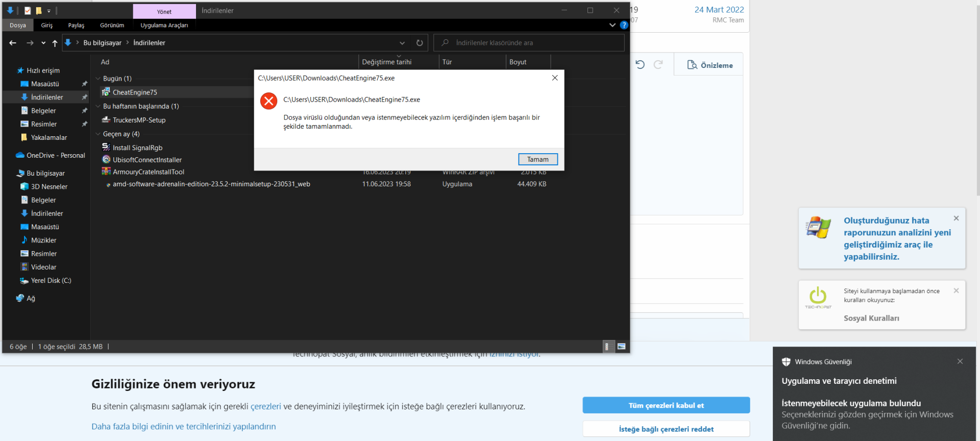Click the search box for İndirilenler

pos(529,43)
